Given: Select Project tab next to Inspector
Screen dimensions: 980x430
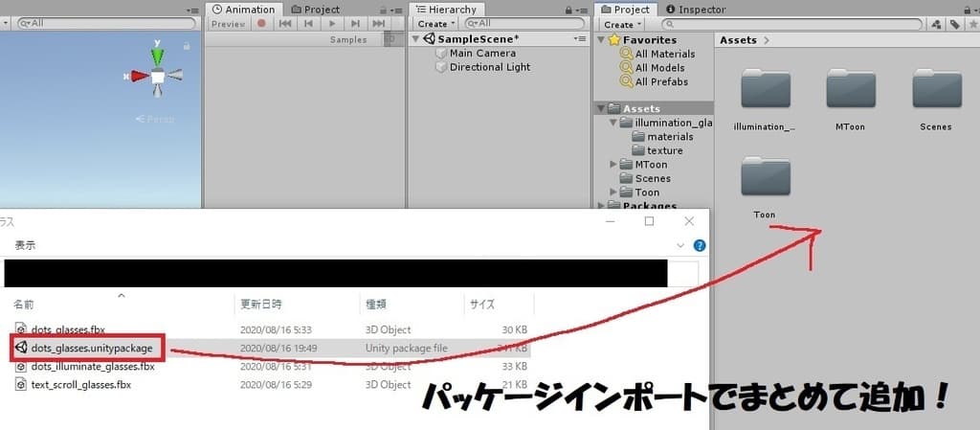Looking at the screenshot, I should (x=625, y=10).
